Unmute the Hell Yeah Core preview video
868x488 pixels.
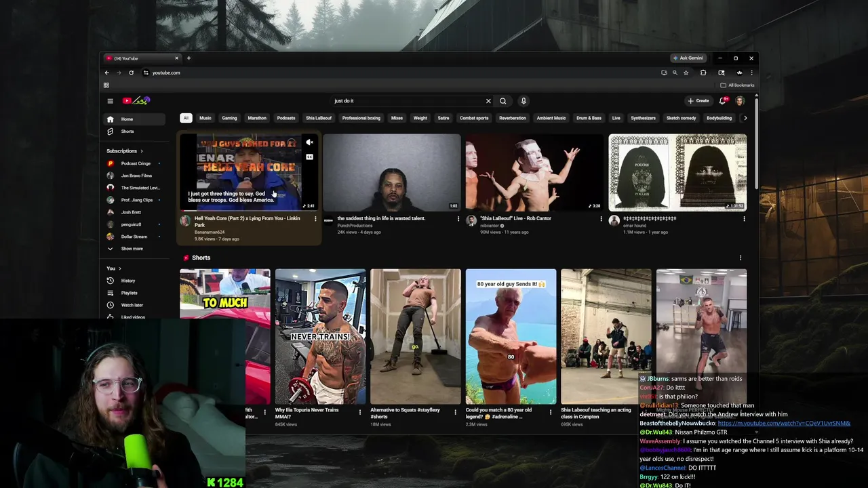309,143
